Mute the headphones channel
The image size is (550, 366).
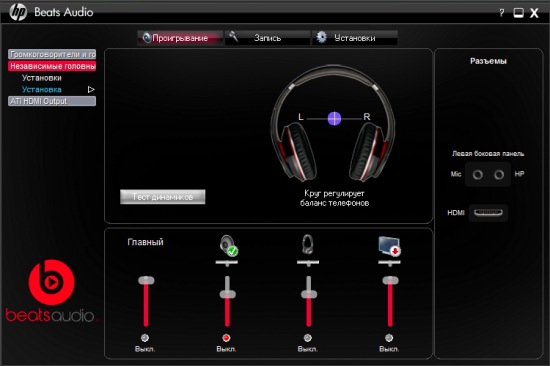pyautogui.click(x=308, y=338)
